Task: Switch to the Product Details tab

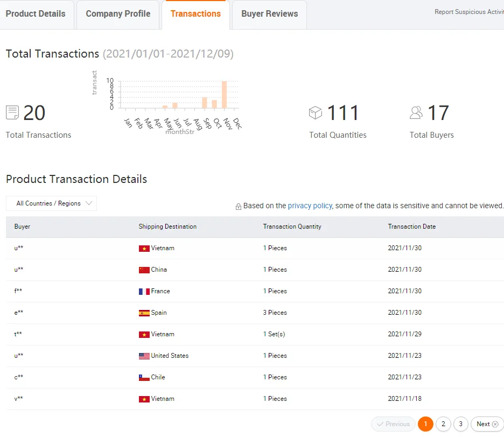Action: 36,14
